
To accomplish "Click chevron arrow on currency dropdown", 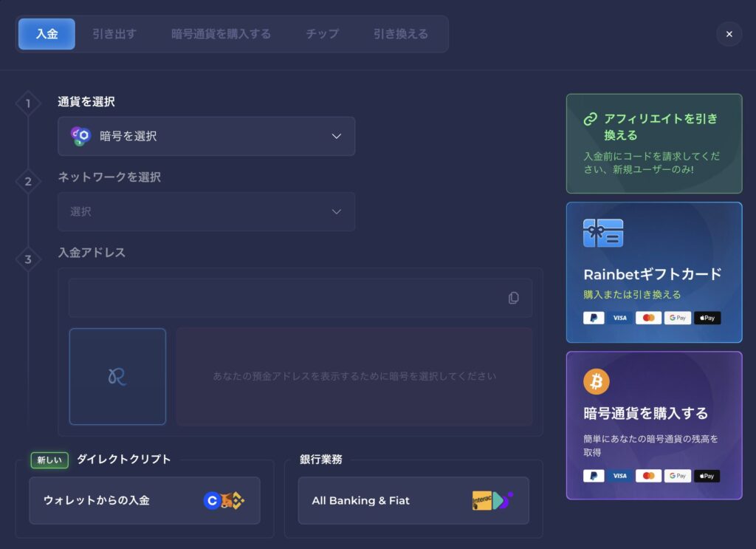I will 337,136.
